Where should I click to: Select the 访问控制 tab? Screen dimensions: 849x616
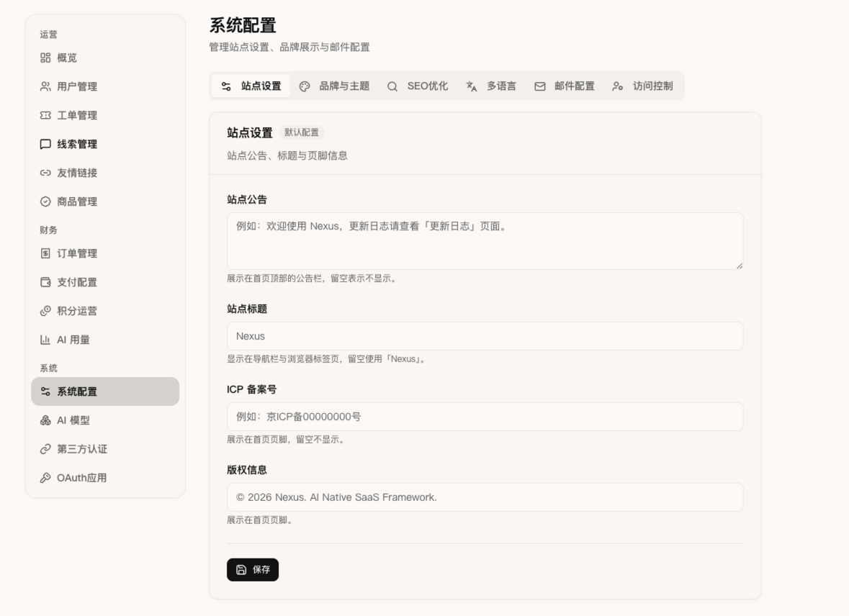643,86
